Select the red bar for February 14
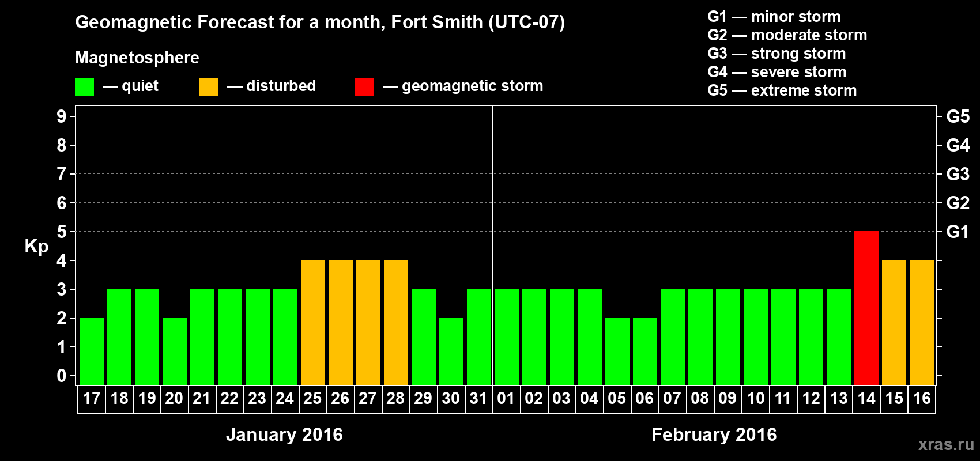 pyautogui.click(x=866, y=308)
